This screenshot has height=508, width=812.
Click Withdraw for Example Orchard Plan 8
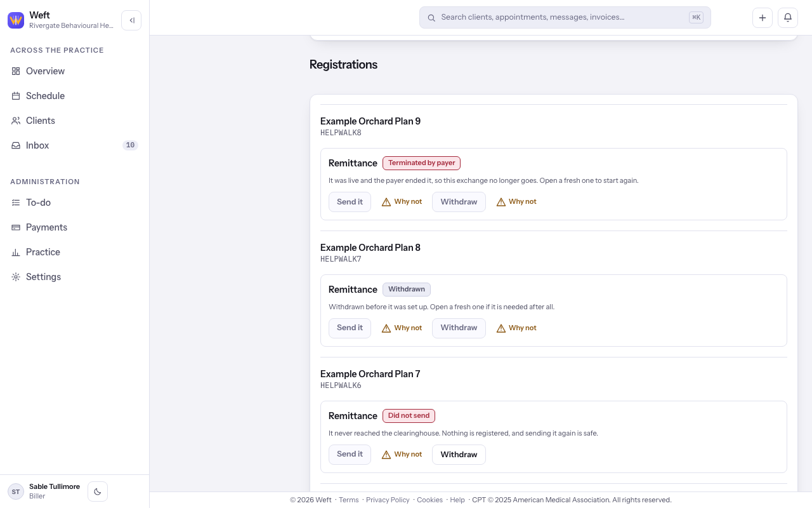pos(459,328)
